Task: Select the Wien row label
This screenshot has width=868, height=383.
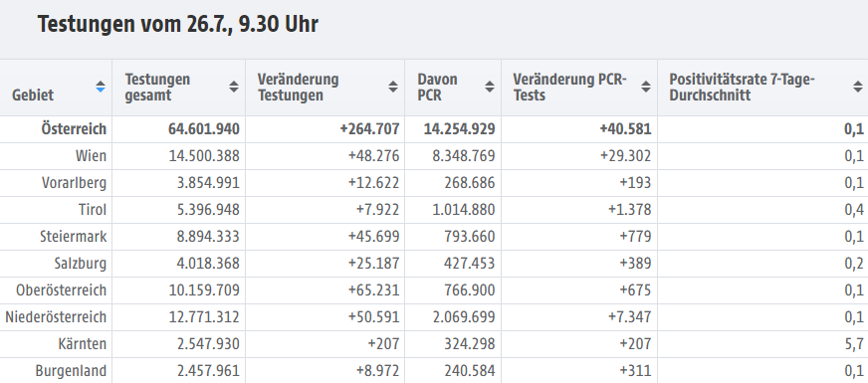Action: coord(91,156)
